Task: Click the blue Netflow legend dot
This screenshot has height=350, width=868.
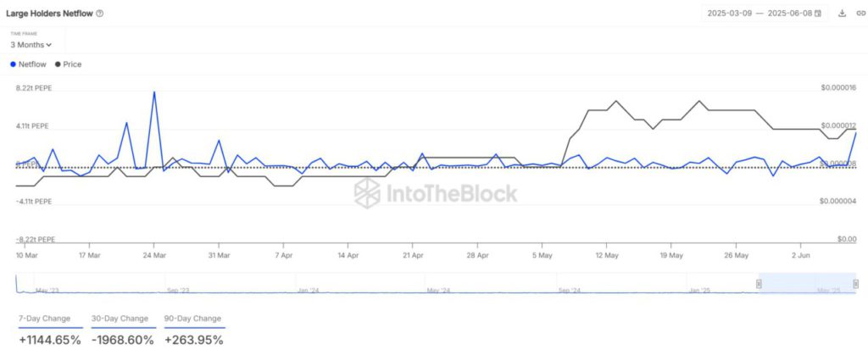Action: click(13, 64)
